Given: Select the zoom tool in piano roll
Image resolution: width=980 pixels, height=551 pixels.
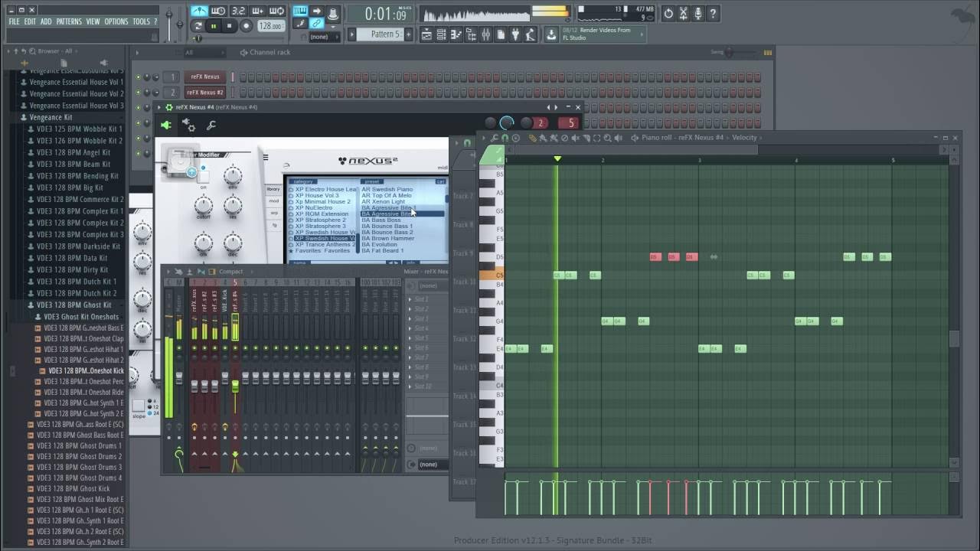Looking at the screenshot, I should [607, 138].
